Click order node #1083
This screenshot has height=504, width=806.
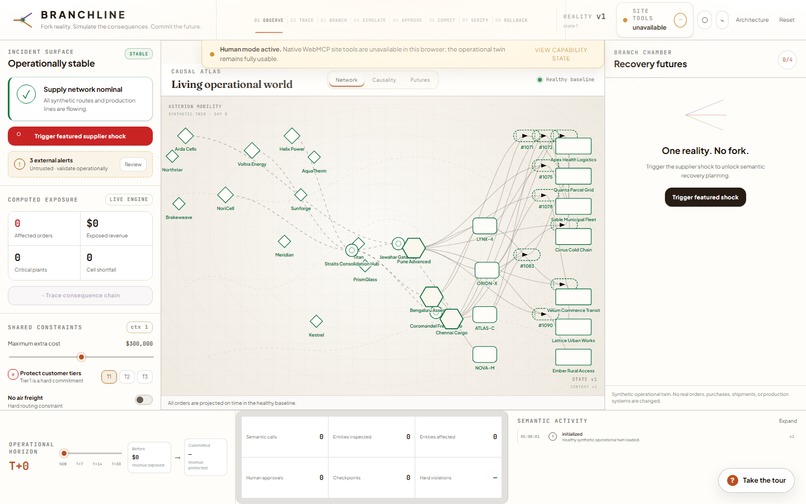pyautogui.click(x=527, y=255)
